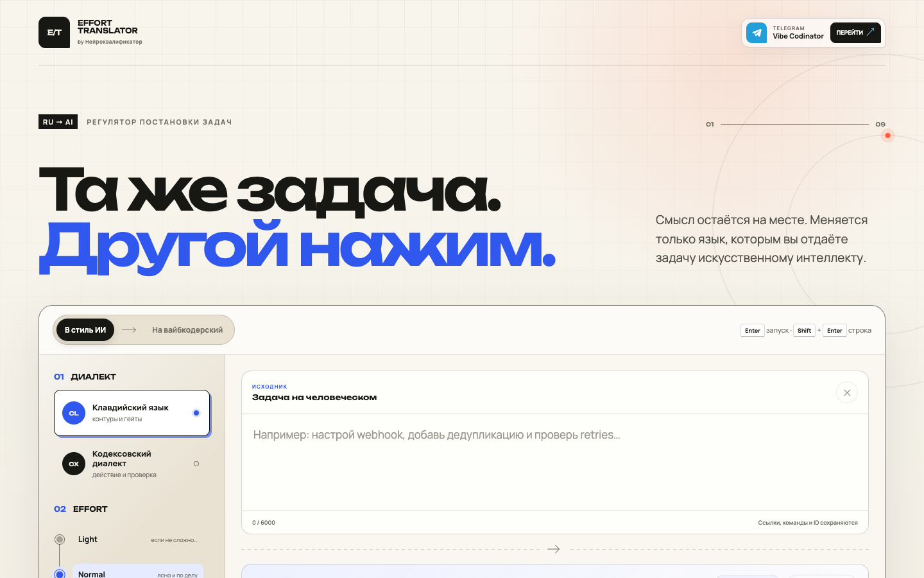This screenshot has width=924, height=578.
Task: Click the «01» progress start label
Action: [x=710, y=124]
